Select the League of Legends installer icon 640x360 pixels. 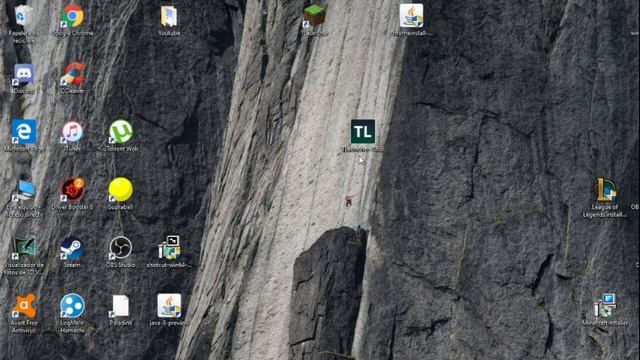point(605,190)
